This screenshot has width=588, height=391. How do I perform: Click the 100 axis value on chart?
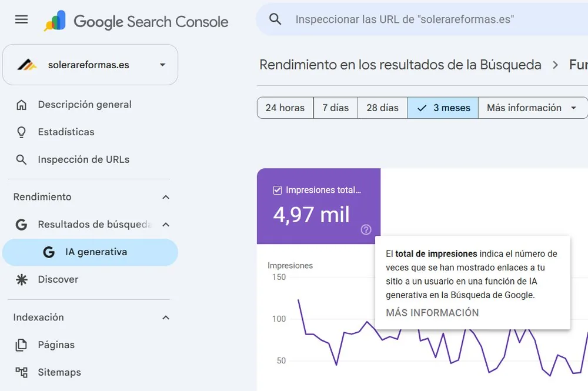click(x=279, y=319)
